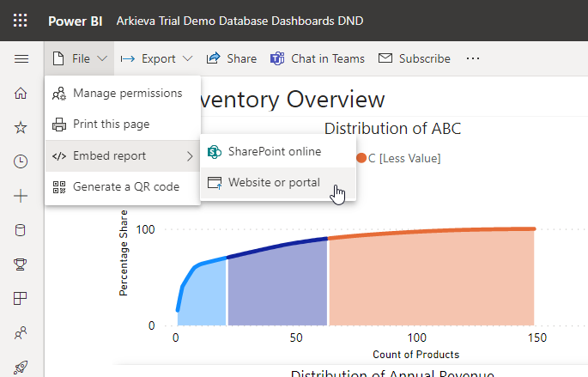Viewport: 588px width, 377px height.
Task: Click the Inventory Overview page heading
Action: coord(293,100)
